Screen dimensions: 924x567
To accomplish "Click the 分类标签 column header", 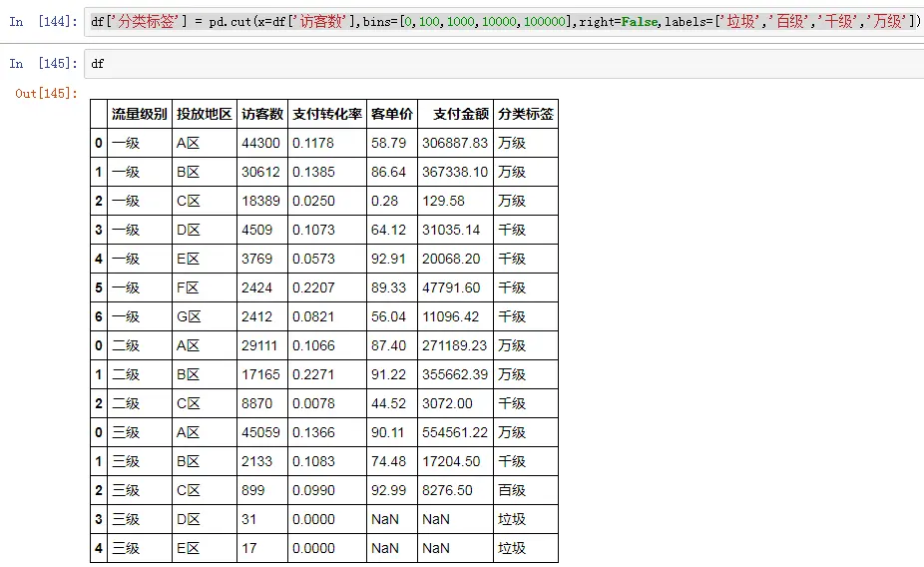I will 526,114.
